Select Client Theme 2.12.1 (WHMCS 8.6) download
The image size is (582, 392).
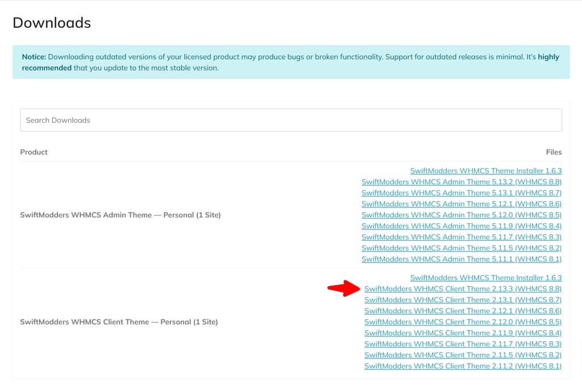[x=463, y=311]
